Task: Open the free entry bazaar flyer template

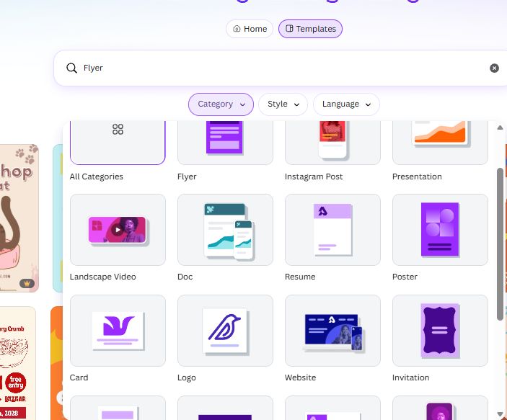Action: click(x=17, y=363)
